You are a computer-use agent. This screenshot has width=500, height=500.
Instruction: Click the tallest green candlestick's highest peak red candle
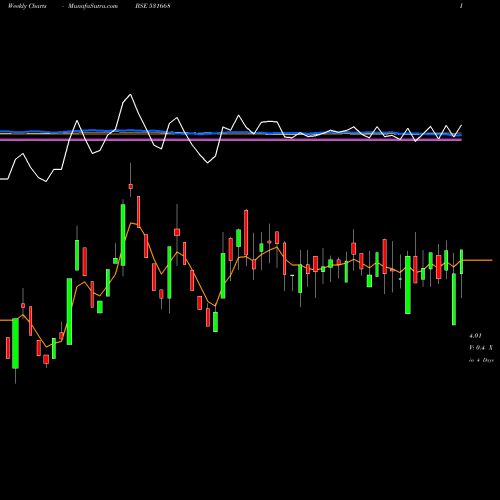click(x=131, y=186)
